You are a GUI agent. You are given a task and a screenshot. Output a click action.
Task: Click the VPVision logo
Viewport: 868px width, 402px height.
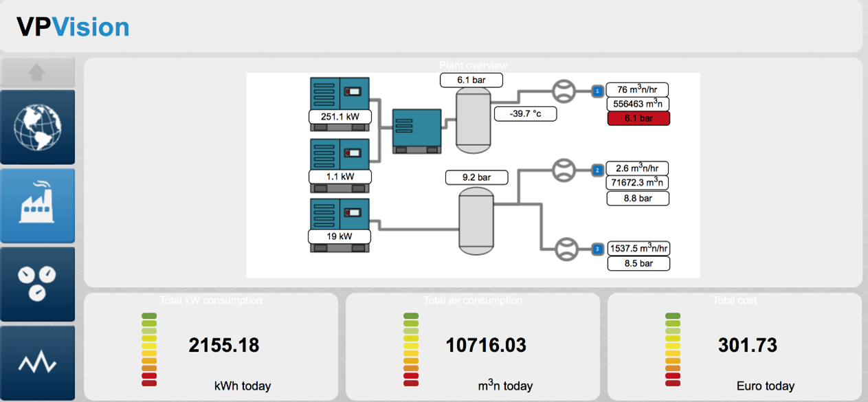[73, 27]
